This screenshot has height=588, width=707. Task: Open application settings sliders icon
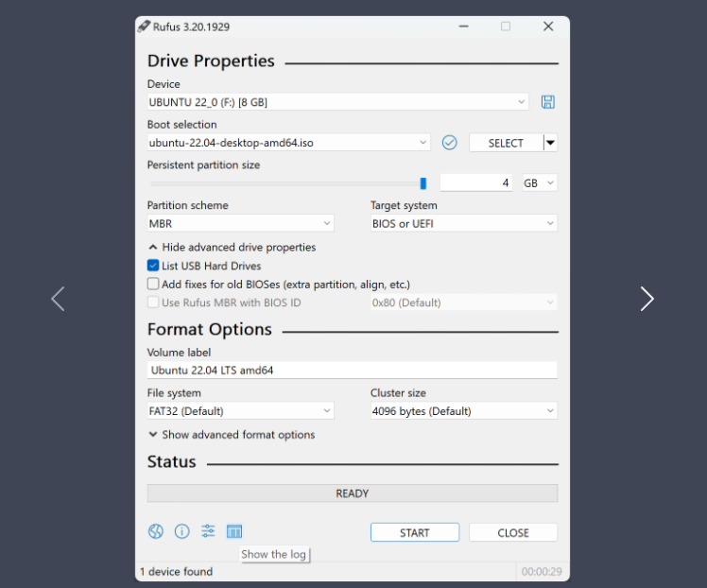click(208, 531)
